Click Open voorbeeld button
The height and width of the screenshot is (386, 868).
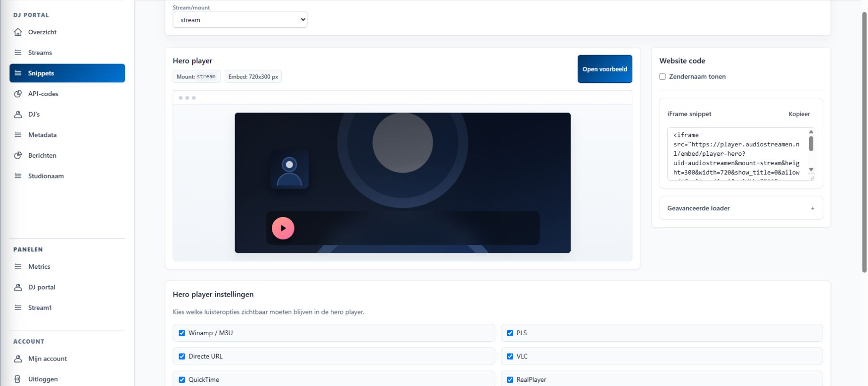(605, 69)
